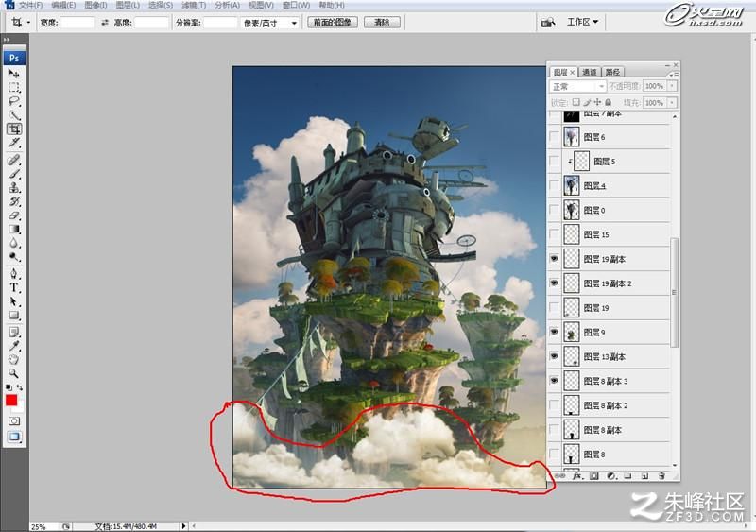Screen dimensions: 756x532
Task: Select the Eyedropper tool
Action: pyautogui.click(x=13, y=346)
